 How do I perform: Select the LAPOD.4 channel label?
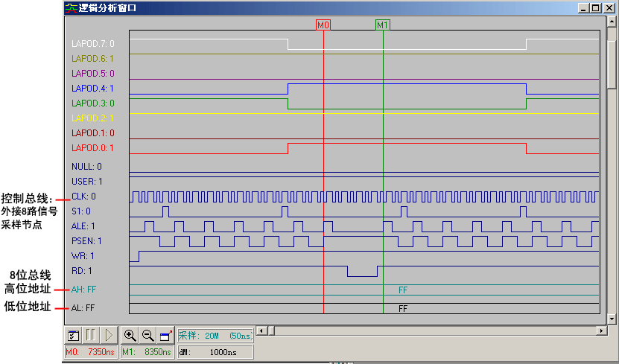click(x=93, y=89)
